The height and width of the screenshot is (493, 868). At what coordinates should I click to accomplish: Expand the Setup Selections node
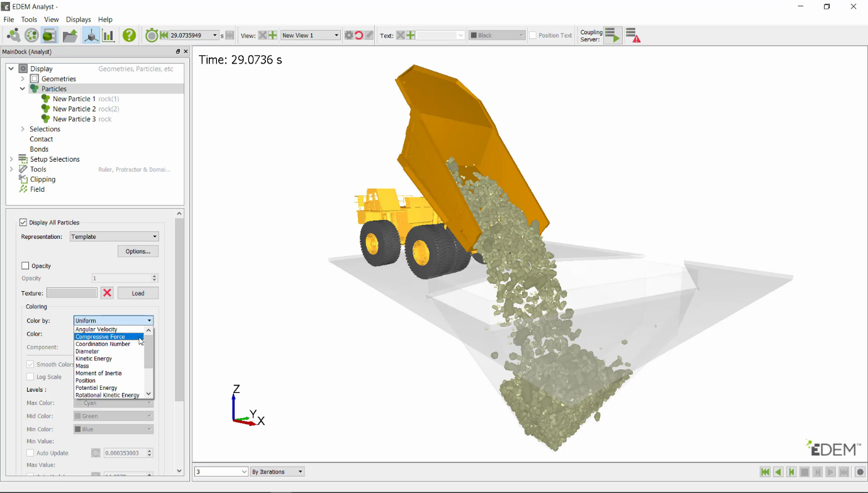[x=11, y=159]
